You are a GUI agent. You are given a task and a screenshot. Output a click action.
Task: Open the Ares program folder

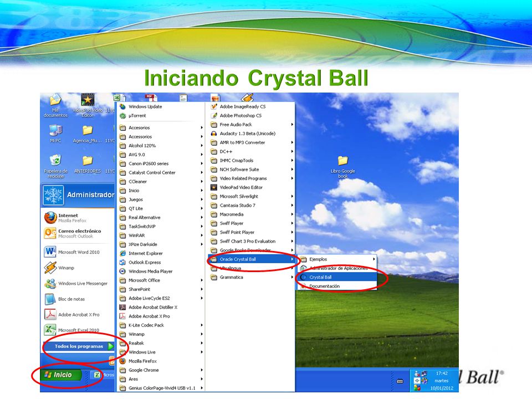click(x=161, y=379)
